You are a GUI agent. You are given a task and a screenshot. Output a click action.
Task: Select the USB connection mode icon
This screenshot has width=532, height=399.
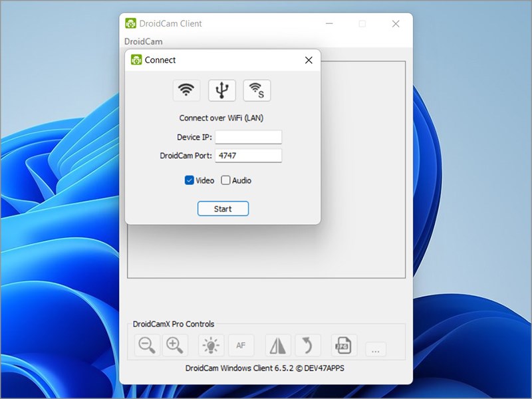pos(222,90)
